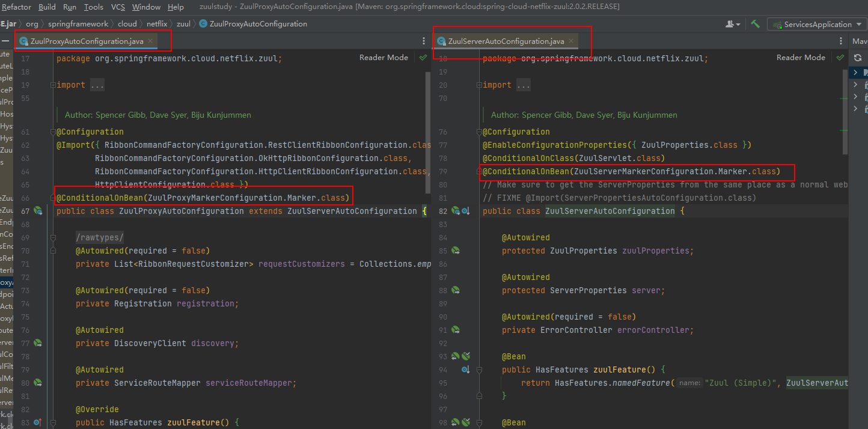Click the autowired gutter icon on line 85
The image size is (868, 429).
coord(456,251)
